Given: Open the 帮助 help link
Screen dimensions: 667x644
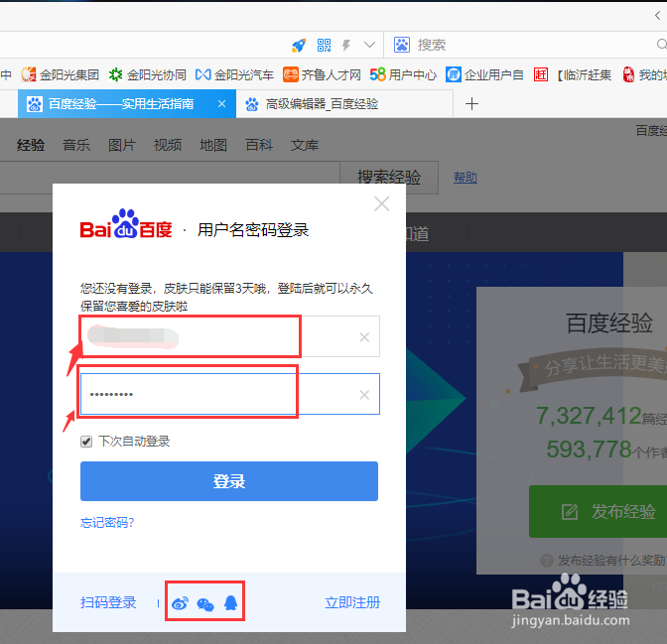Looking at the screenshot, I should pos(466,178).
